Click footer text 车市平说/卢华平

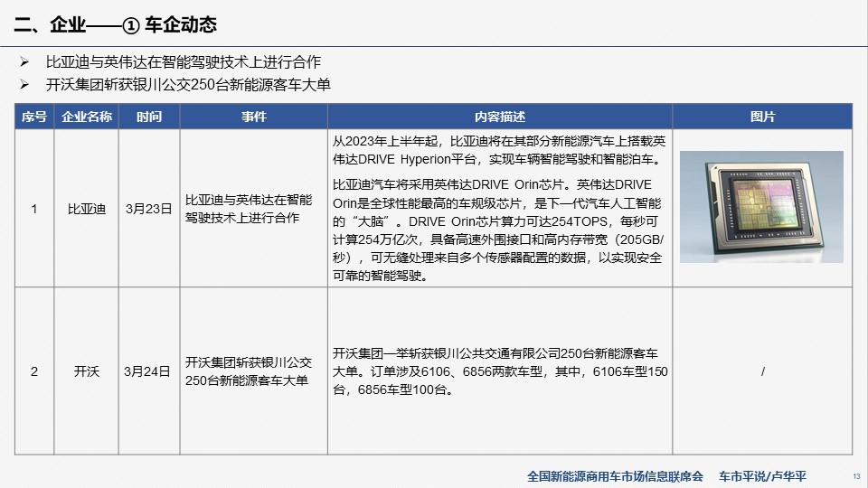[x=762, y=476]
